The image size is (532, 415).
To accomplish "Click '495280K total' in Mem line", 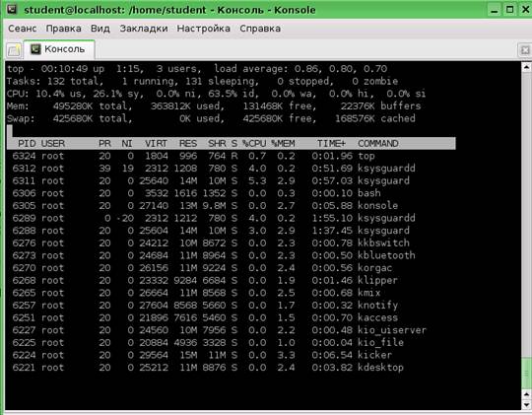I will (91, 106).
